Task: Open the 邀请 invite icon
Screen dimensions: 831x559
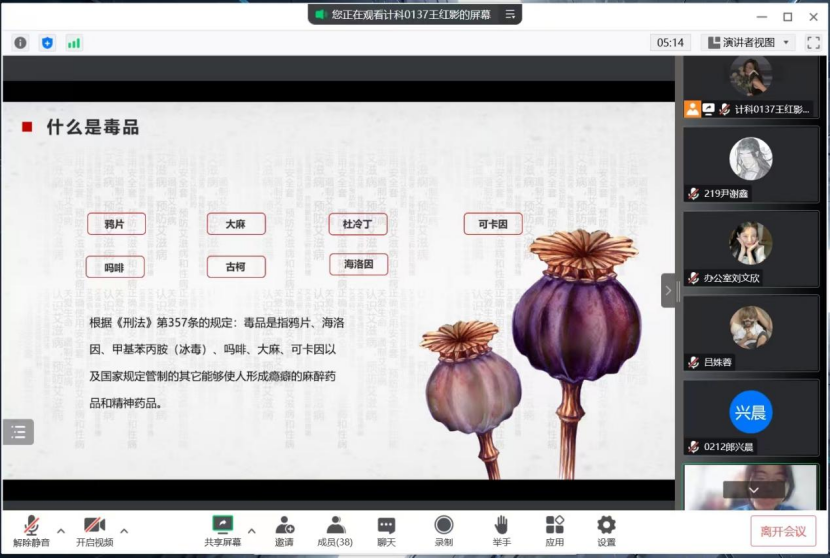Action: point(285,530)
